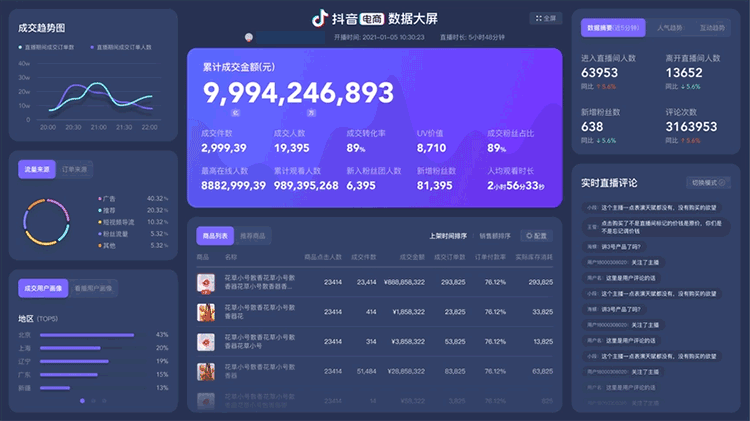Open the 人气趋势 tab

(670, 28)
